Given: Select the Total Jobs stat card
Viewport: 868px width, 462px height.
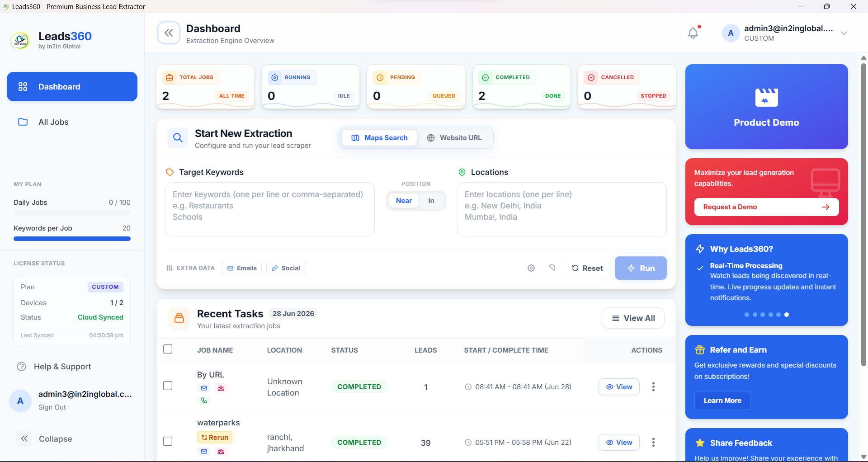Looking at the screenshot, I should [x=205, y=87].
